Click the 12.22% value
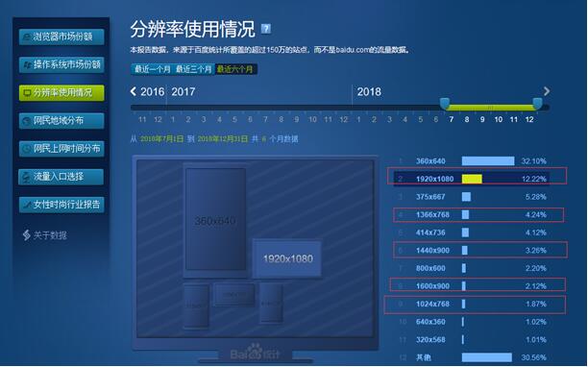 click(534, 180)
